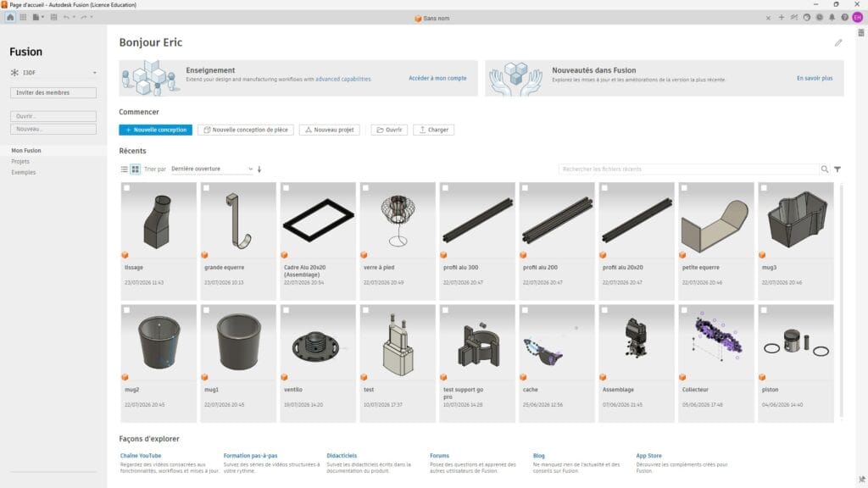Open the 'Didacticiels' link

coord(342,456)
